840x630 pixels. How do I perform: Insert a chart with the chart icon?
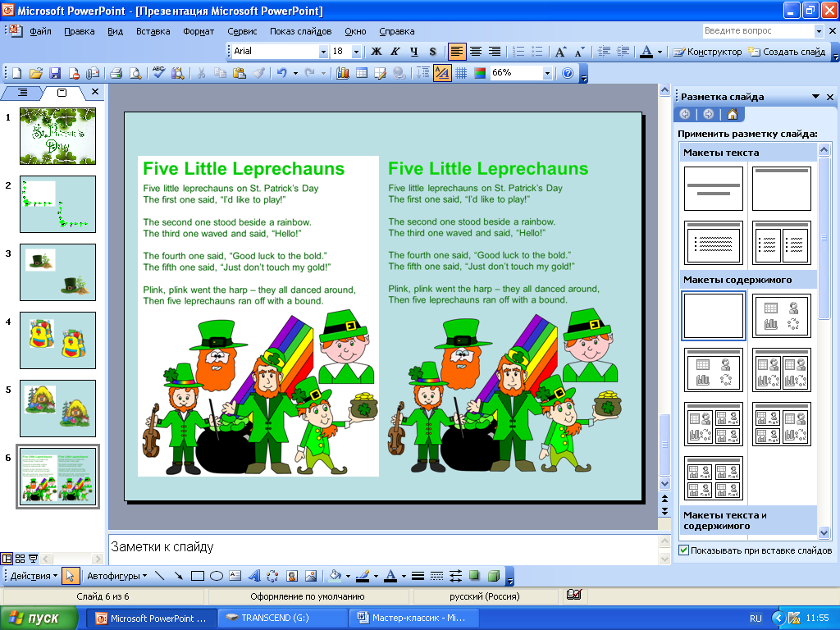[343, 73]
